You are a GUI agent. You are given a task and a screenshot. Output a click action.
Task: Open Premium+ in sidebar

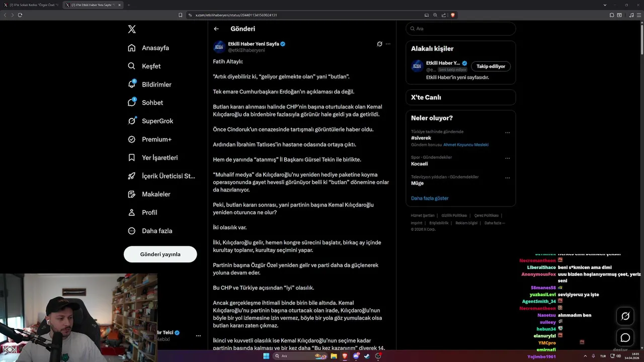click(x=149, y=139)
